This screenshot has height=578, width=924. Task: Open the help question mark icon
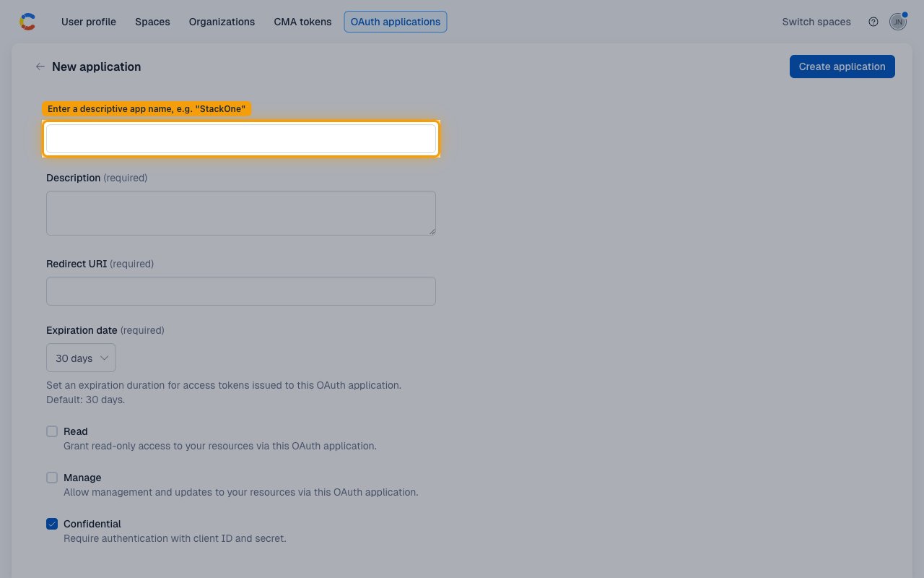click(x=873, y=22)
